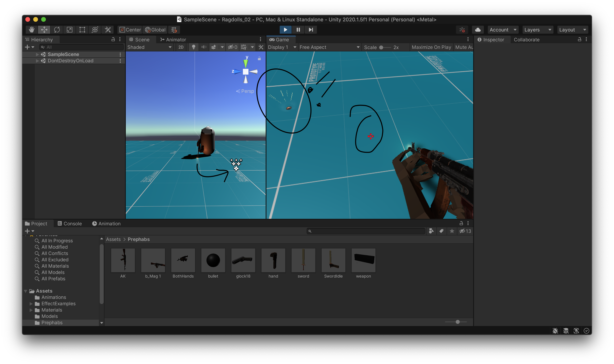
Task: Toggle pivot mode Center button
Action: [x=130, y=30]
